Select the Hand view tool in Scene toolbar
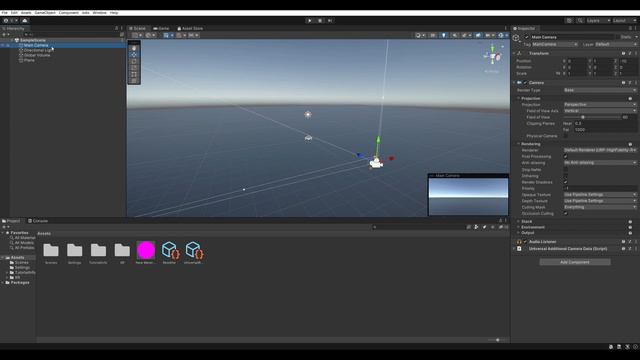 click(x=134, y=48)
